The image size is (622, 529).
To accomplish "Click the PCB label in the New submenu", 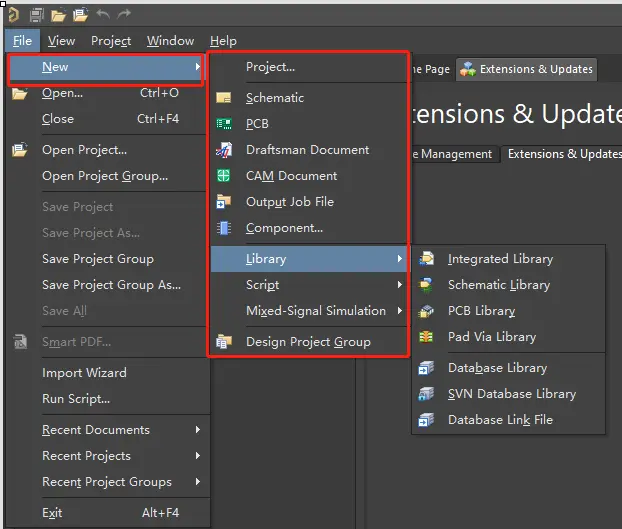I will coord(257,124).
